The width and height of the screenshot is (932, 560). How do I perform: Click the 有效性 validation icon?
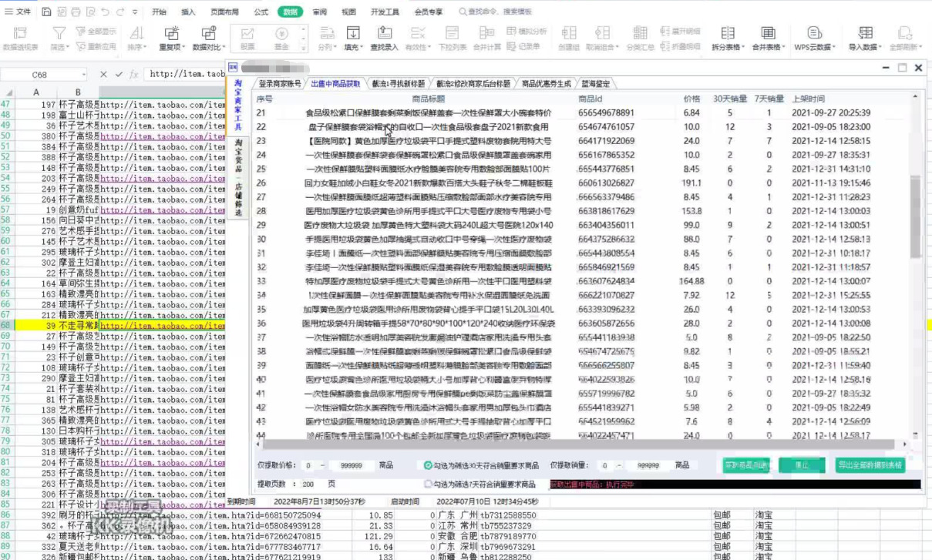(417, 33)
